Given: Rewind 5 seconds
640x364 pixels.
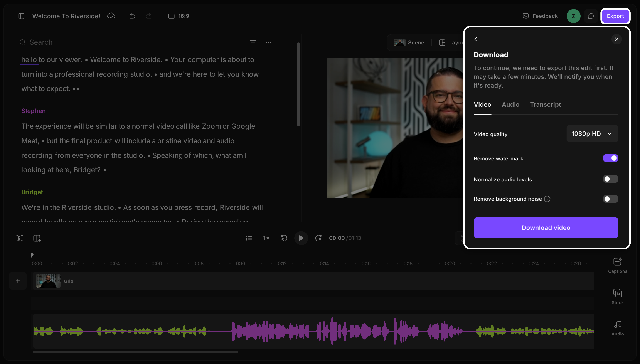Looking at the screenshot, I should coord(284,238).
